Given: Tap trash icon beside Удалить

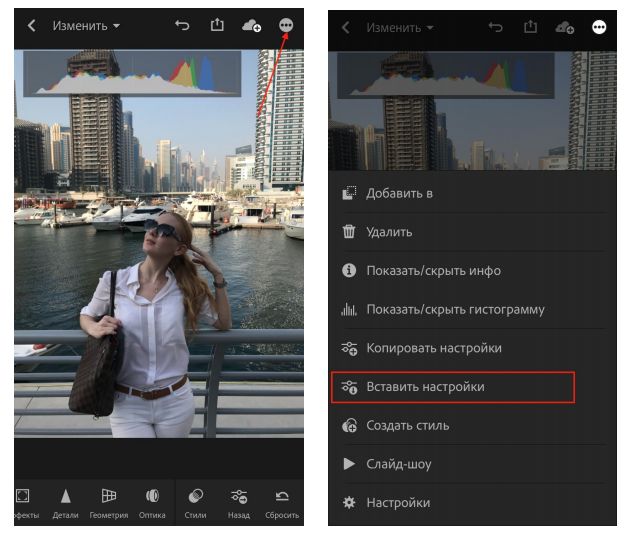Looking at the screenshot, I should [x=349, y=232].
